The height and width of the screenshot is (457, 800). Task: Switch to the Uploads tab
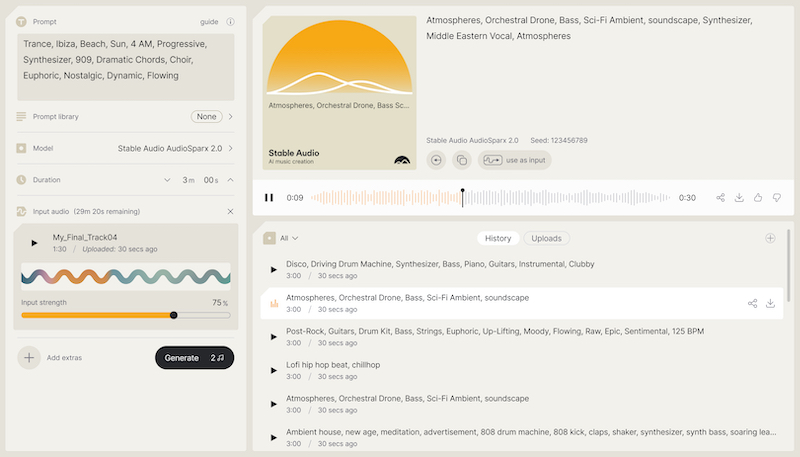coord(546,238)
